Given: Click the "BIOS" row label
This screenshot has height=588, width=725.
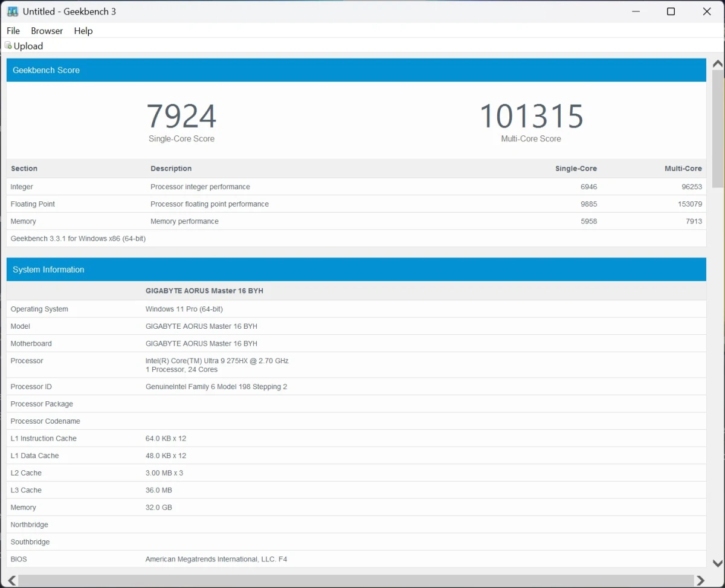Looking at the screenshot, I should click(19, 560).
